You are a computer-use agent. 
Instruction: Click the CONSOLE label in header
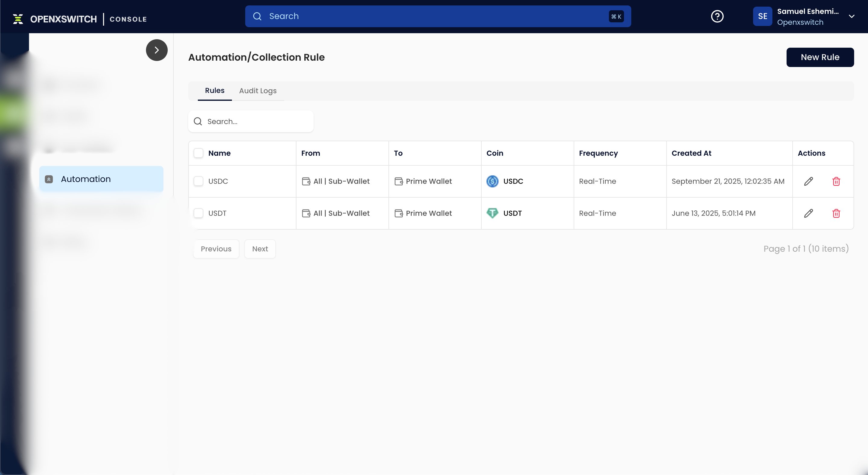(x=128, y=19)
